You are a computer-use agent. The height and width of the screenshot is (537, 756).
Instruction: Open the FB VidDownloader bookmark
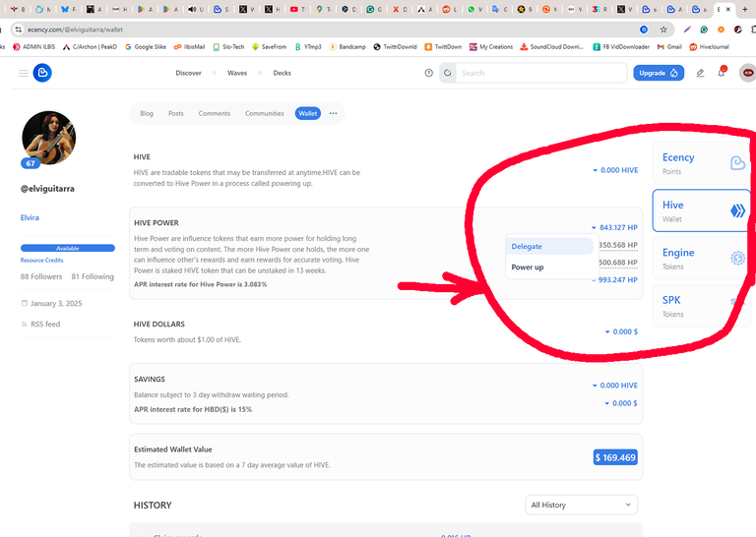coord(621,46)
